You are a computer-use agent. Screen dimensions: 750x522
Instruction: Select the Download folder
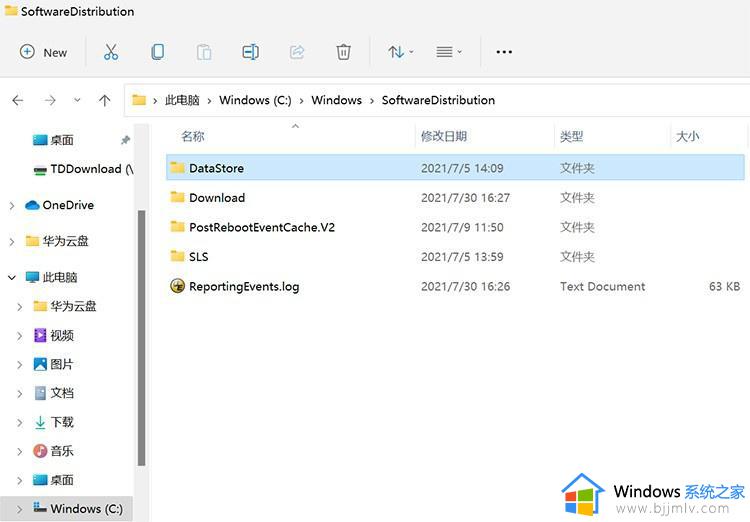[455, 198]
